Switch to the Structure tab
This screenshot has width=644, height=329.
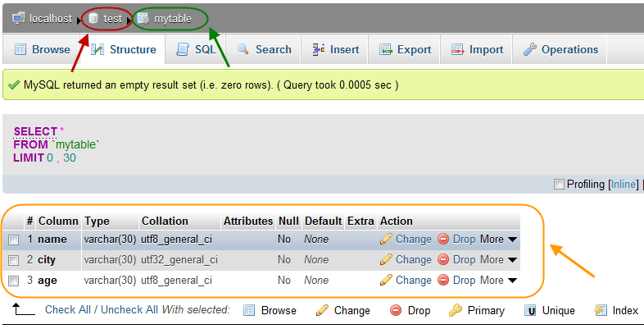pos(123,49)
